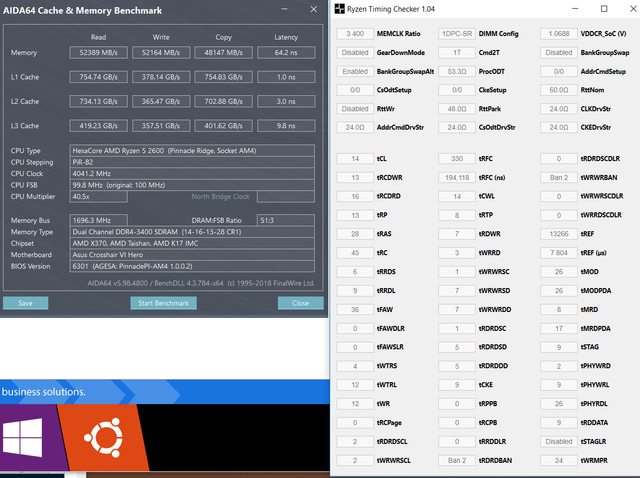Click the tRAS value 28
Viewport: 640px width, 478px height.
[355, 234]
